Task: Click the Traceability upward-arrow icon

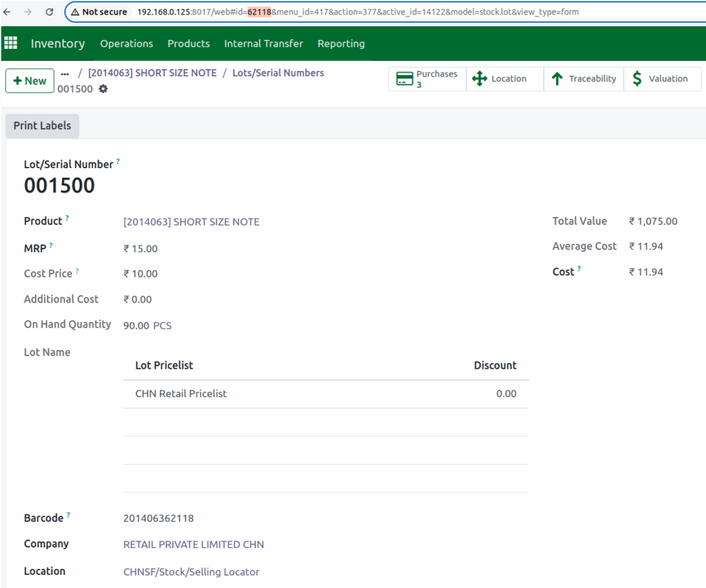Action: click(x=556, y=79)
